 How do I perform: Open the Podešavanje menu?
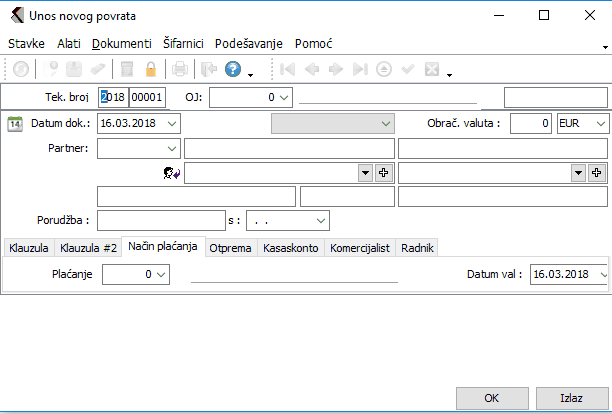[x=249, y=44]
